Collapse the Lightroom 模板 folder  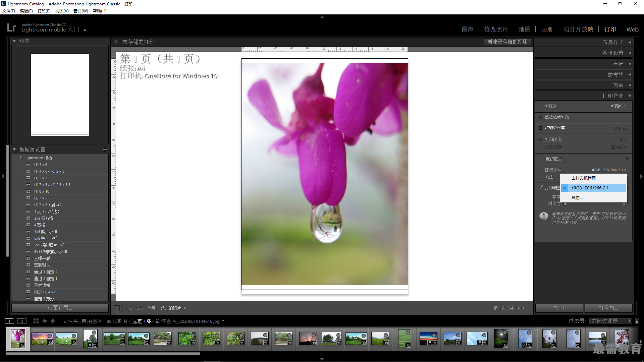pos(21,158)
